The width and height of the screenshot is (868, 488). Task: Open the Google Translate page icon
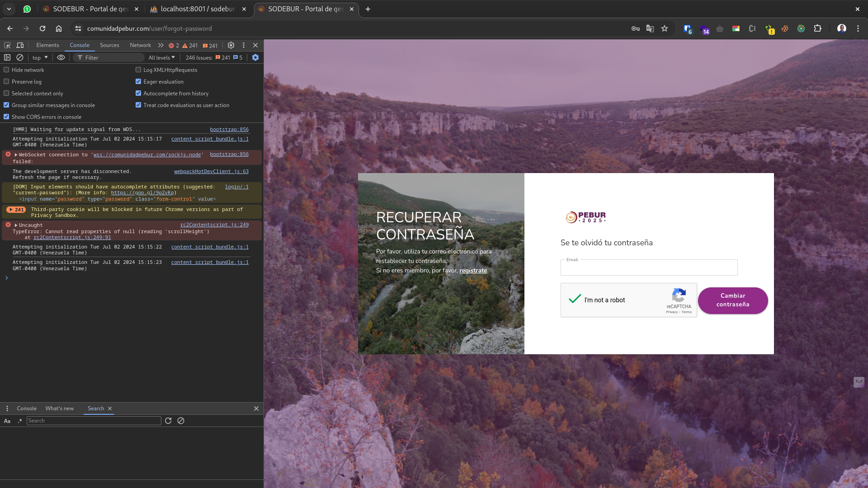(x=650, y=28)
